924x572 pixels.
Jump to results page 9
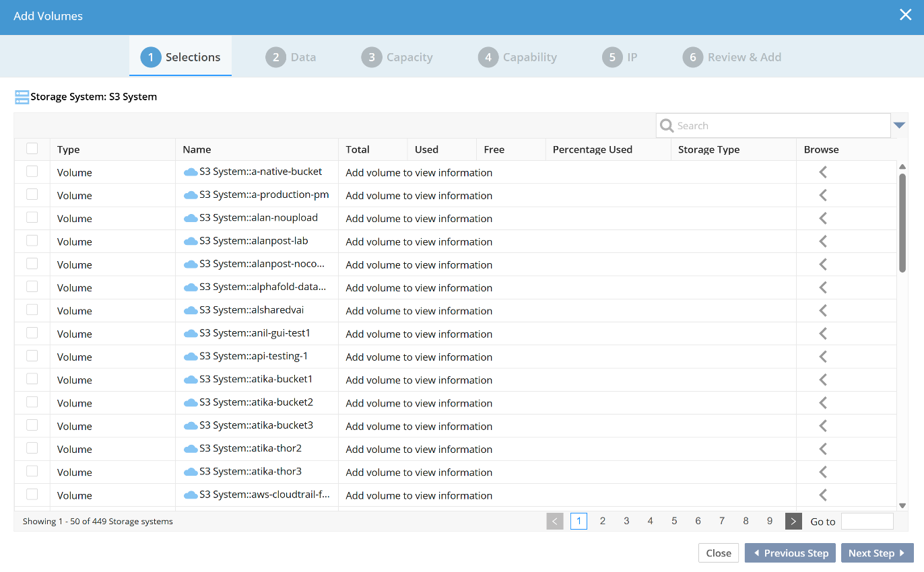(770, 521)
